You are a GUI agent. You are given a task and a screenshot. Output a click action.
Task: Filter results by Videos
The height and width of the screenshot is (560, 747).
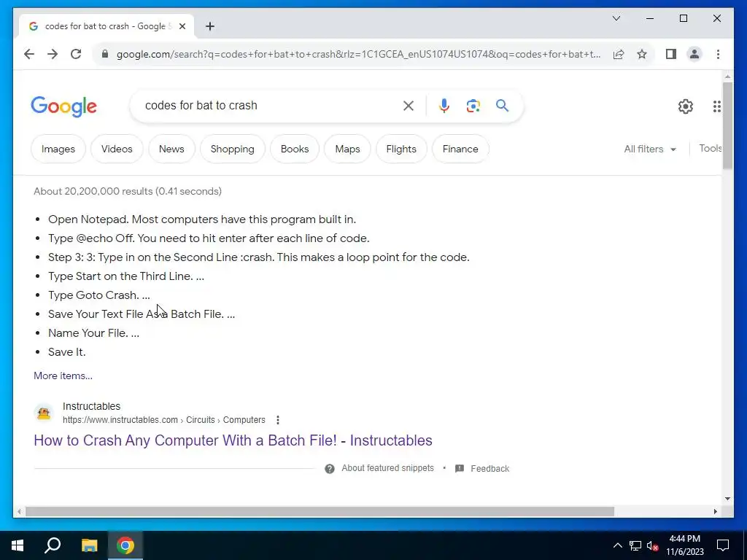point(117,149)
